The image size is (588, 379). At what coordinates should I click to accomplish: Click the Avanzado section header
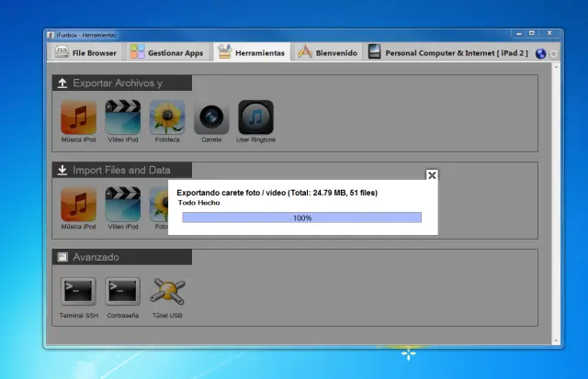121,257
